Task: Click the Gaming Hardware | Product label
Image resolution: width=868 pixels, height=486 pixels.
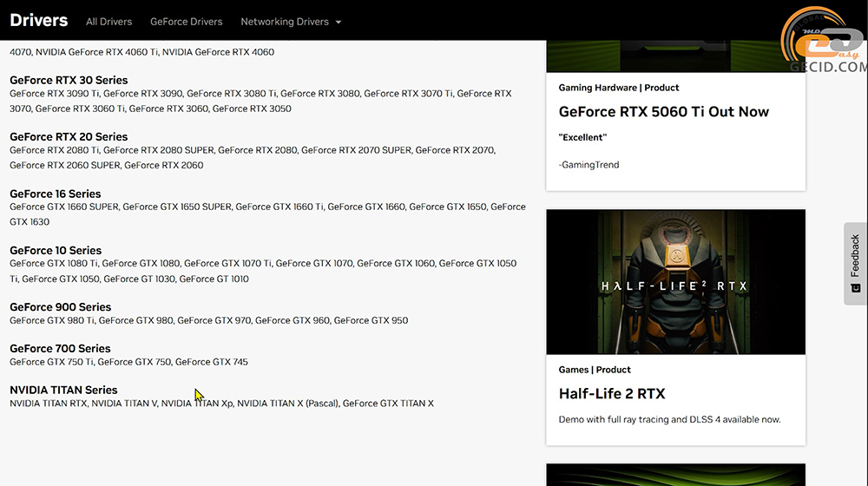Action: pos(618,88)
